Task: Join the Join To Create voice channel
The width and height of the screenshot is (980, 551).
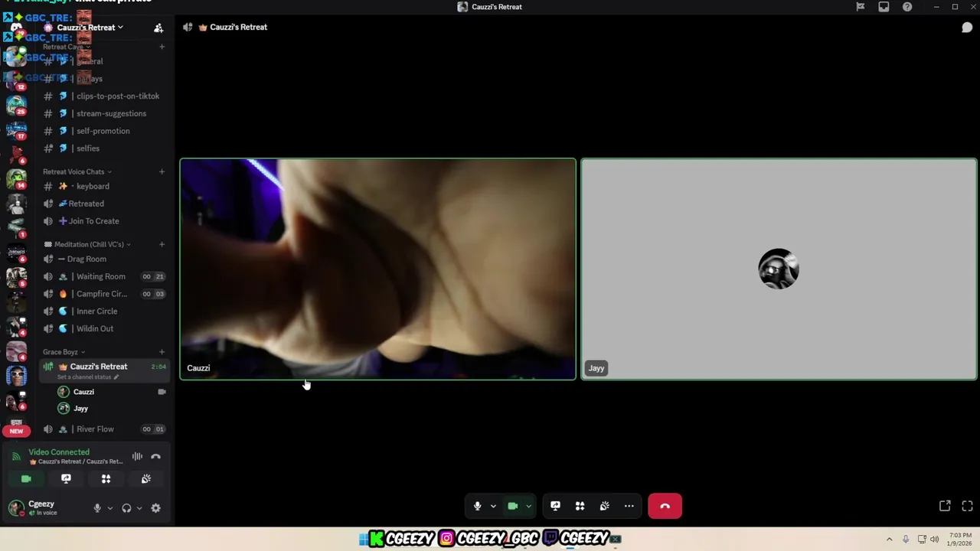Action: click(x=103, y=221)
